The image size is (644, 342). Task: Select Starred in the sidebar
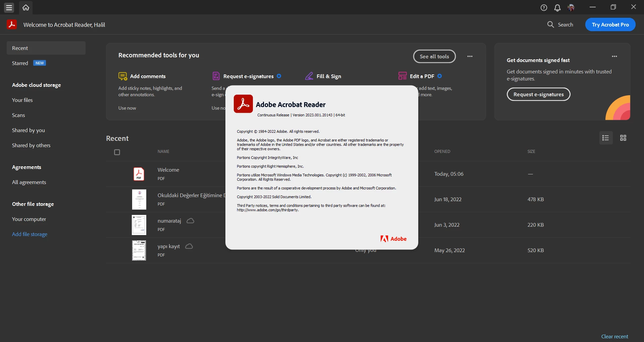pyautogui.click(x=20, y=63)
